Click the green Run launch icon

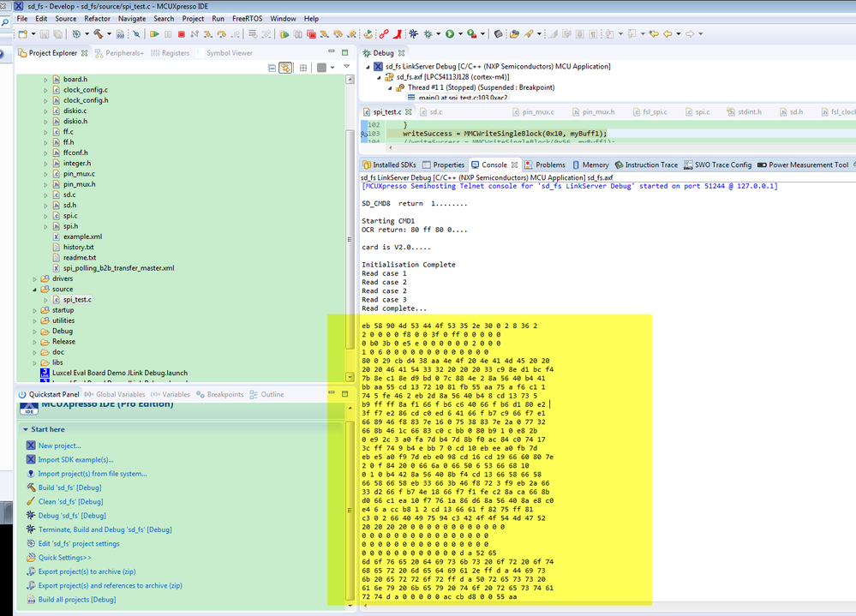pyautogui.click(x=449, y=33)
